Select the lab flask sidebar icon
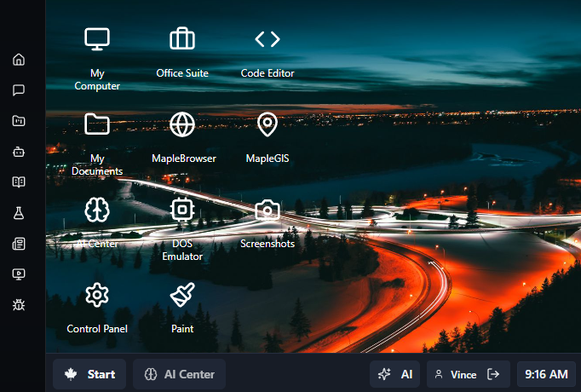The height and width of the screenshot is (392, 581). [19, 213]
